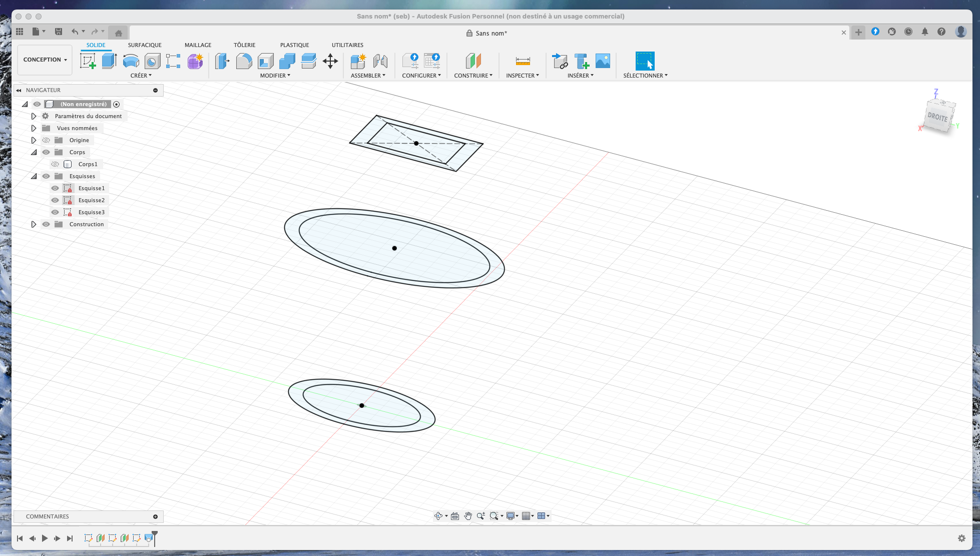Toggle visibility of Esquisse2
Screen dimensions: 980x556
(55, 200)
